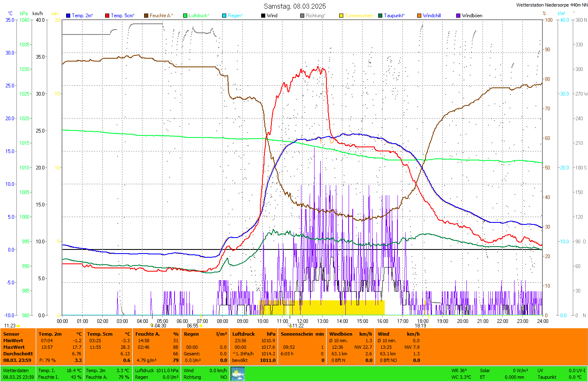Click the Richtung legend label
This screenshot has width=588, height=382.
(x=315, y=16)
